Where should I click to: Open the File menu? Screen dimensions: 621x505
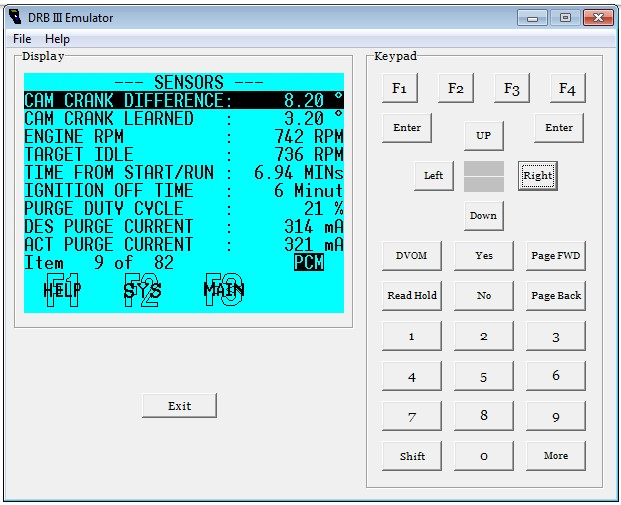coord(21,39)
